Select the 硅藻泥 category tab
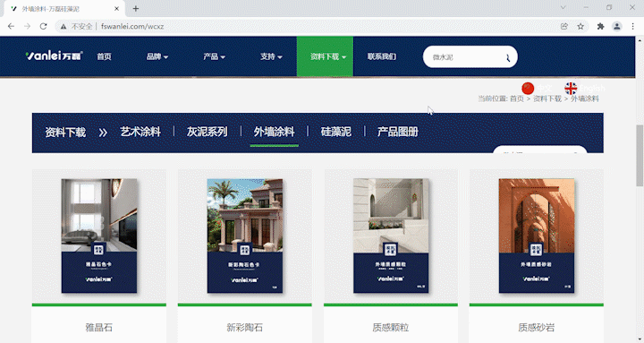The image size is (644, 343). tap(336, 132)
